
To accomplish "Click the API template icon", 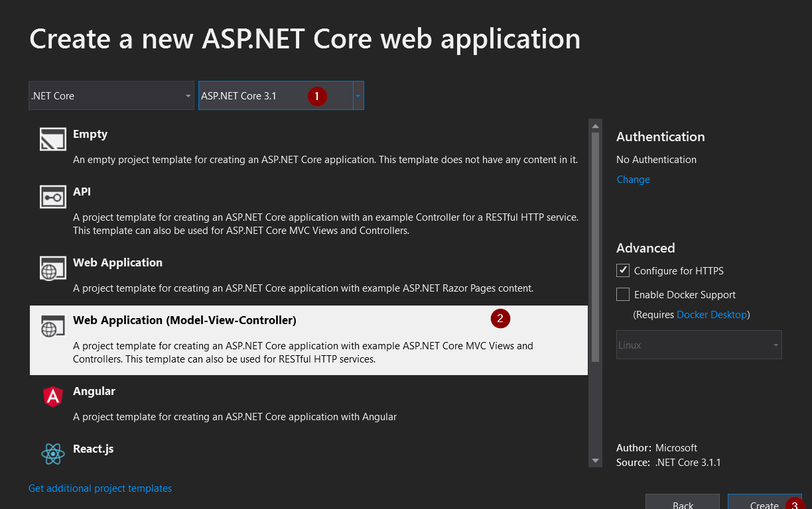I will tap(53, 198).
